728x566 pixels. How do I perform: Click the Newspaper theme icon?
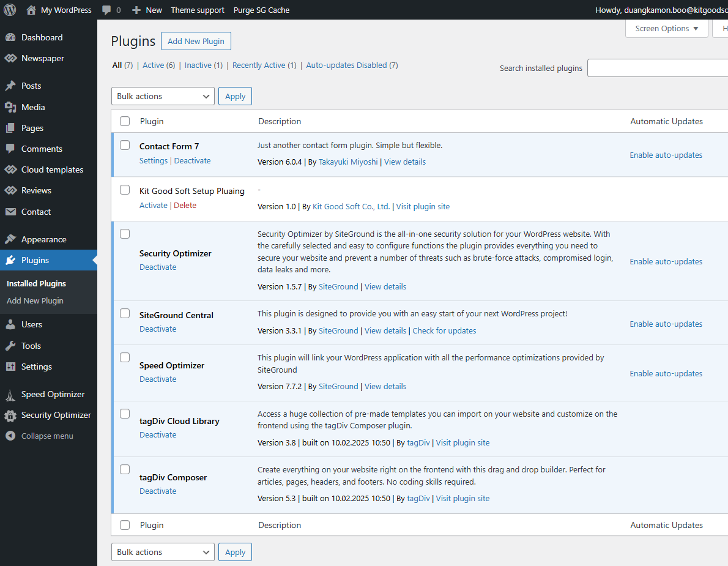[x=10, y=59]
